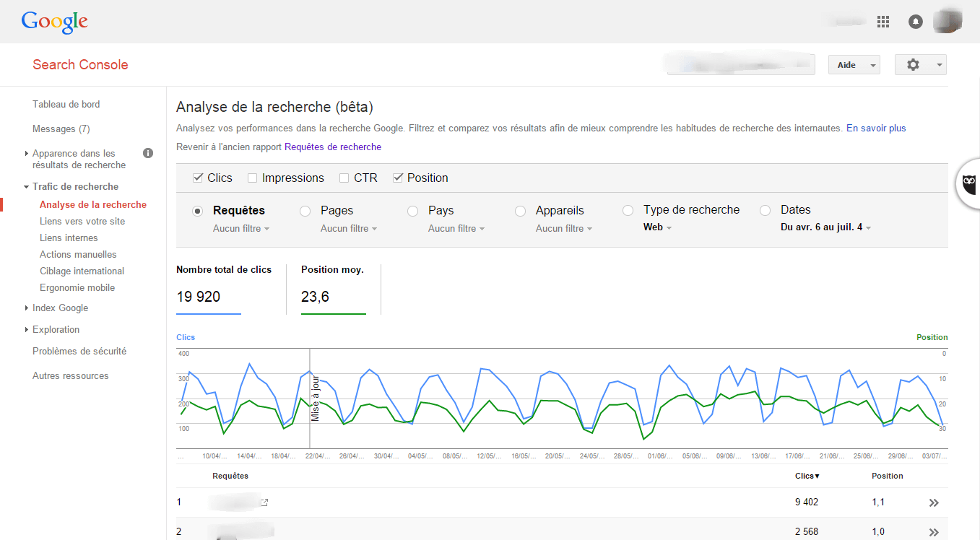Open Liens vers votre site in sidebar
Image resolution: width=980 pixels, height=540 pixels.
82,221
